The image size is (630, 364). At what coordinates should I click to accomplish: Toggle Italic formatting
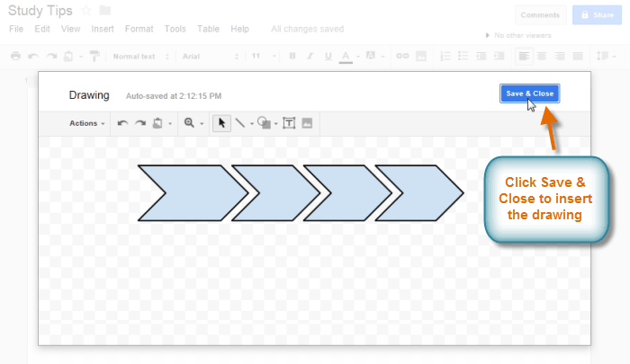click(310, 57)
